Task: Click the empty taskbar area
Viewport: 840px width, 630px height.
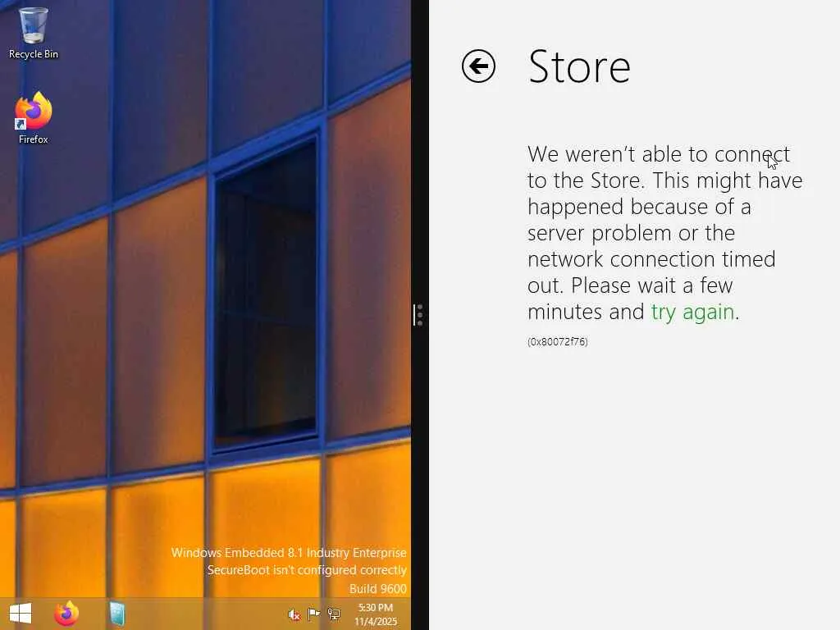Action: coord(203,614)
